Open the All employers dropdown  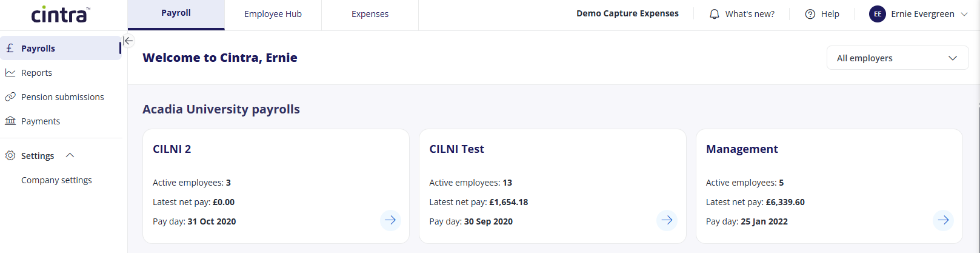click(898, 58)
